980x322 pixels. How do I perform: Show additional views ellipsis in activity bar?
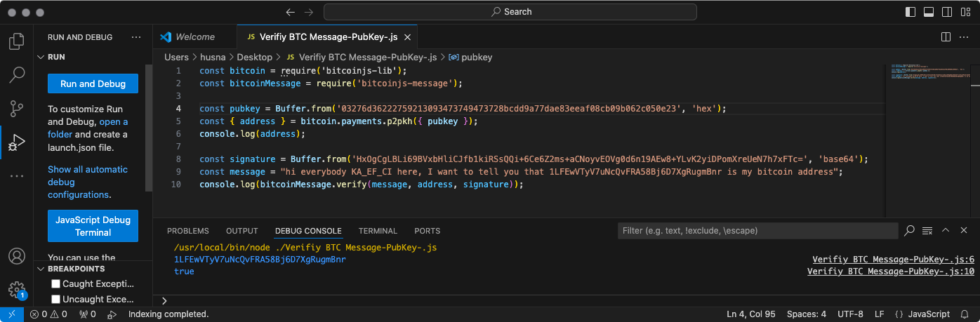[16, 176]
